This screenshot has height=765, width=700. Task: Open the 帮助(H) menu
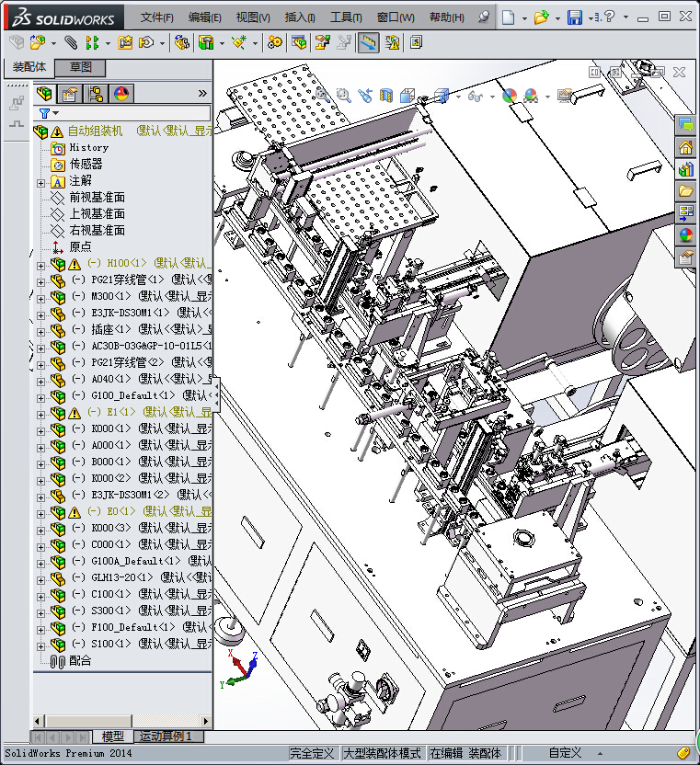click(447, 17)
